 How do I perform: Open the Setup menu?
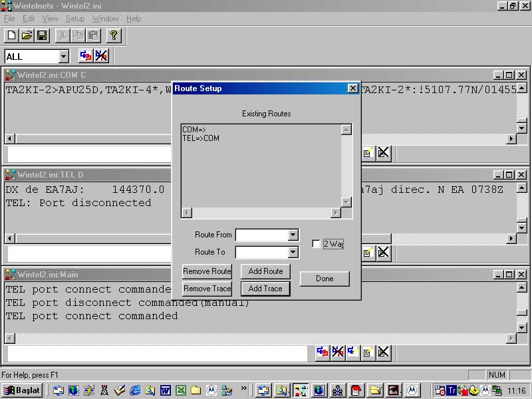click(x=75, y=19)
